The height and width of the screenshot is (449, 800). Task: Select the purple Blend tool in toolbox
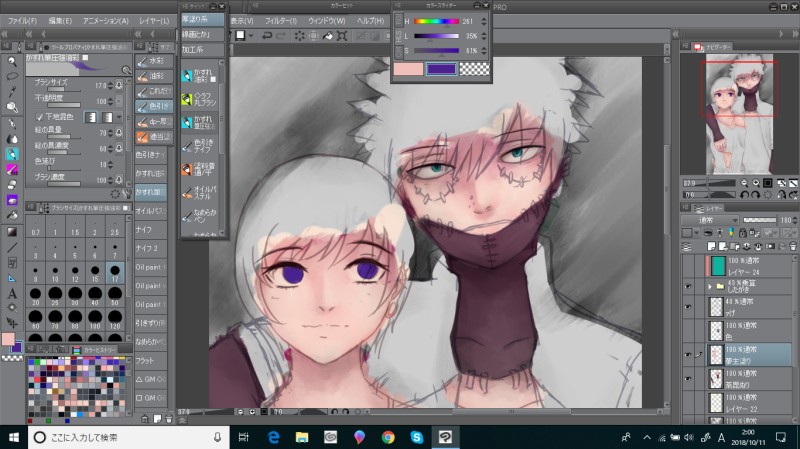(x=12, y=200)
